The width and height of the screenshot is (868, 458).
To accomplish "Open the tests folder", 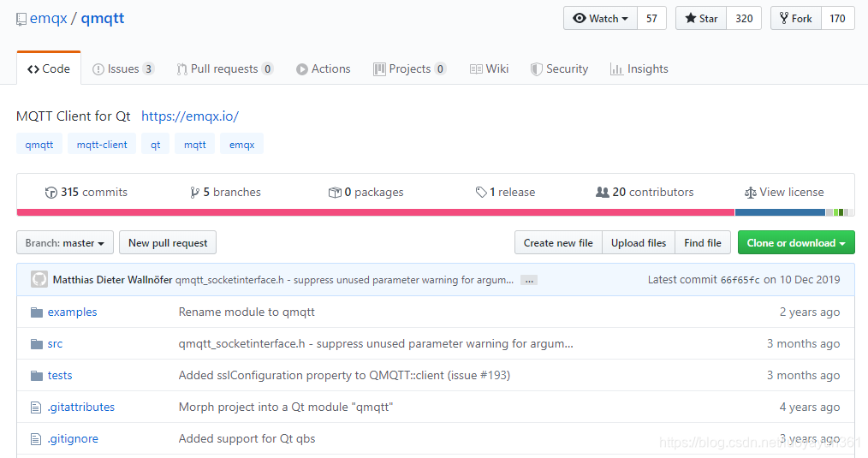I will [x=60, y=375].
